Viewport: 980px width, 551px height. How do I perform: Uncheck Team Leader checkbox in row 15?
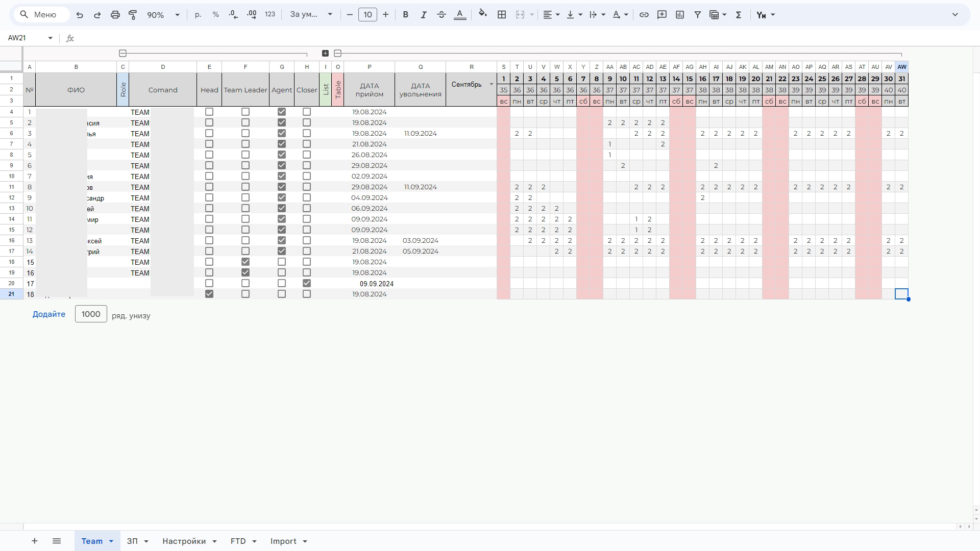click(246, 262)
